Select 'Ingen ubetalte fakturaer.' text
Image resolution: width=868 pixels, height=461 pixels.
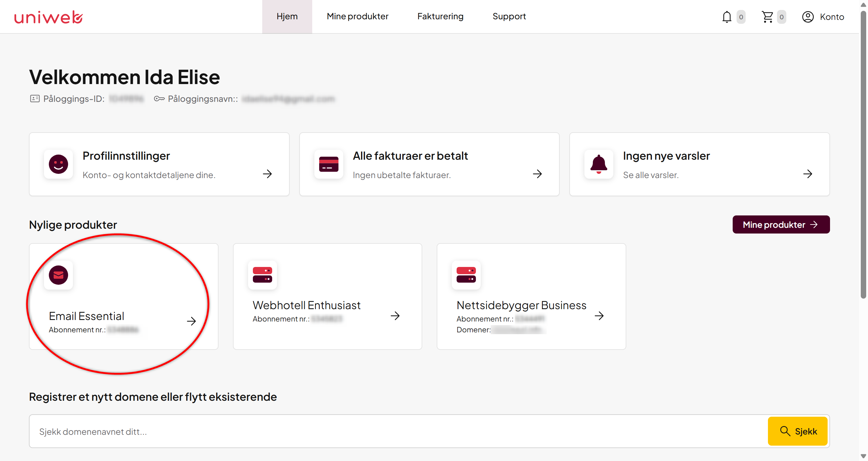click(401, 175)
